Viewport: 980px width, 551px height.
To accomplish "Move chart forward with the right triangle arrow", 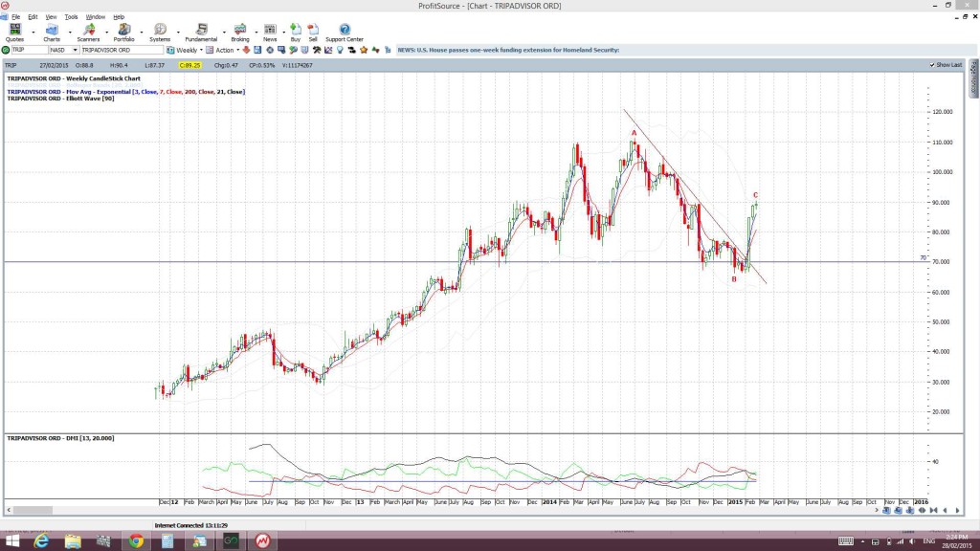I will point(957,511).
